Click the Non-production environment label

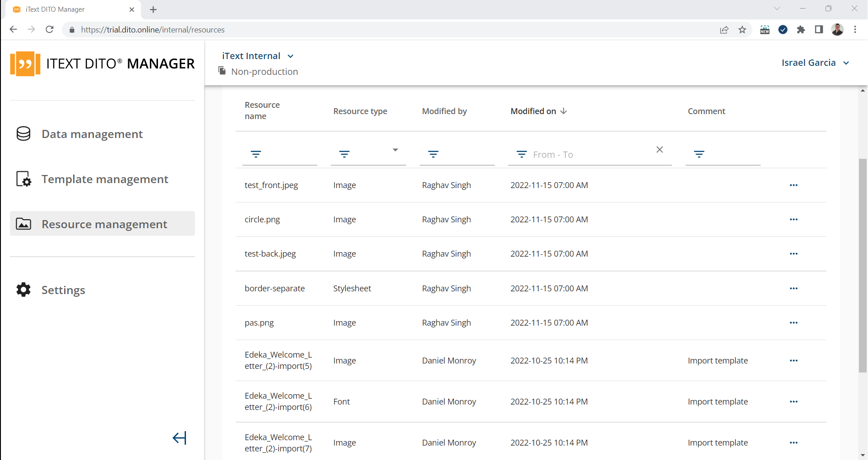pos(265,71)
